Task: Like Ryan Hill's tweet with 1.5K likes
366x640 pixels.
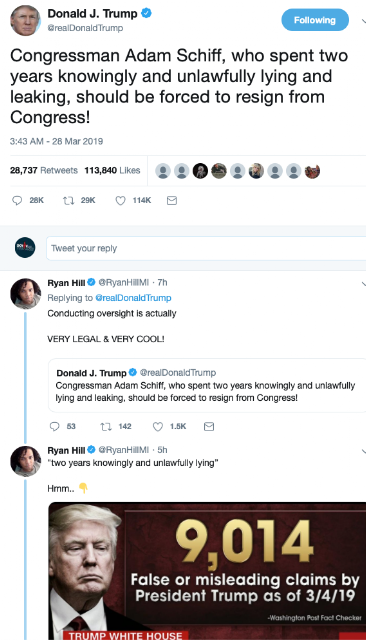Action: pos(158,427)
